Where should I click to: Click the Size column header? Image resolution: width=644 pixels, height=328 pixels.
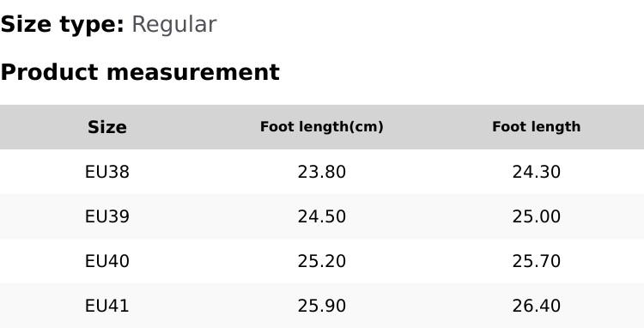coord(107,127)
